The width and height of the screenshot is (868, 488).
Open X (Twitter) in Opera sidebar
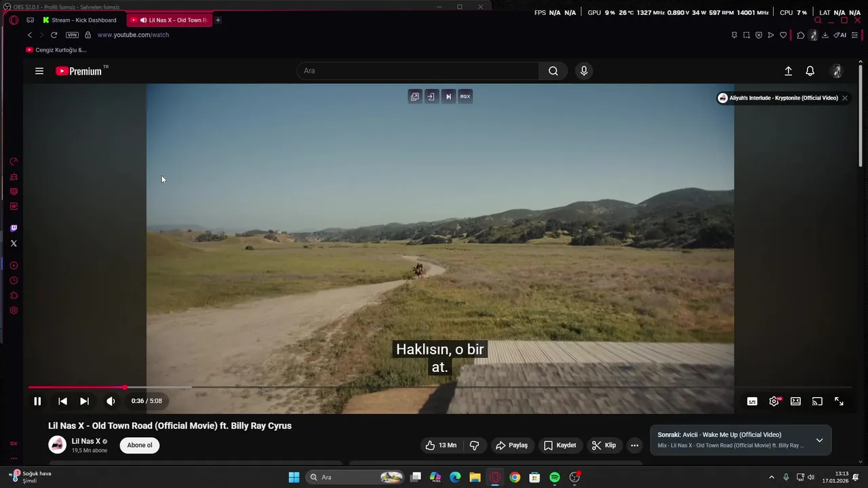14,243
